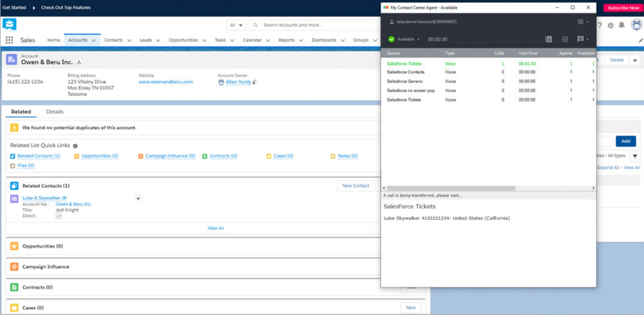This screenshot has height=315, width=644.
Task: Open the agent hamburger menu dropdown
Action: pyautogui.click(x=583, y=22)
